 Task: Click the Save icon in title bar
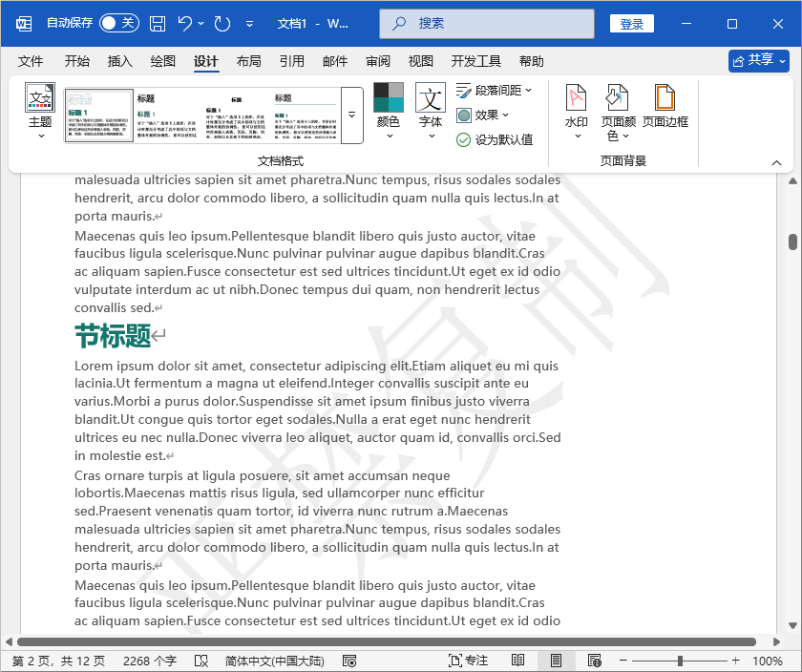click(x=158, y=23)
